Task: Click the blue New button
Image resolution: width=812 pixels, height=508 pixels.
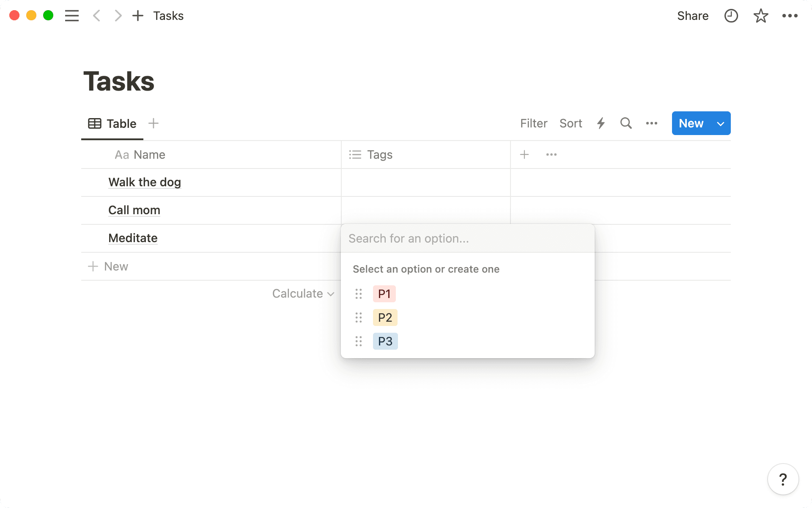Action: click(691, 123)
